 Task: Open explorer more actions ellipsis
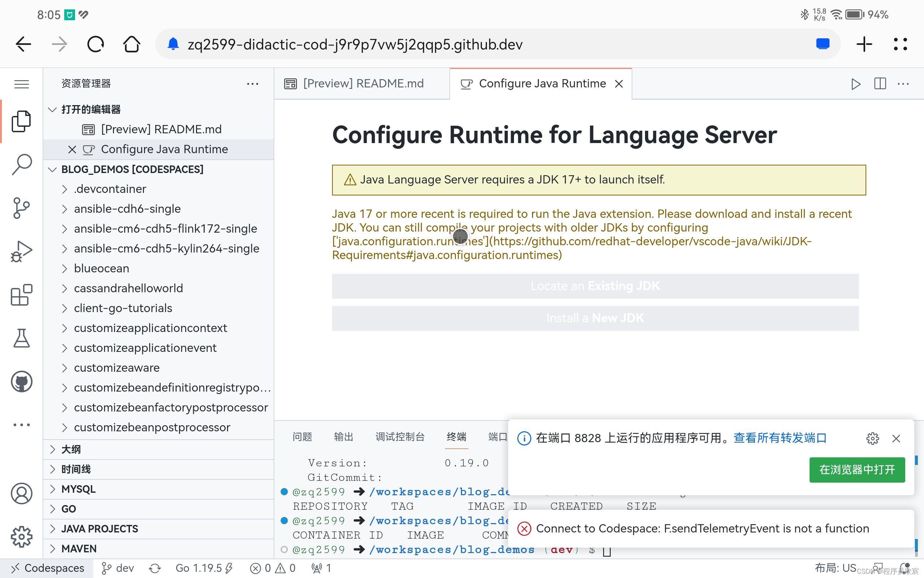252,84
